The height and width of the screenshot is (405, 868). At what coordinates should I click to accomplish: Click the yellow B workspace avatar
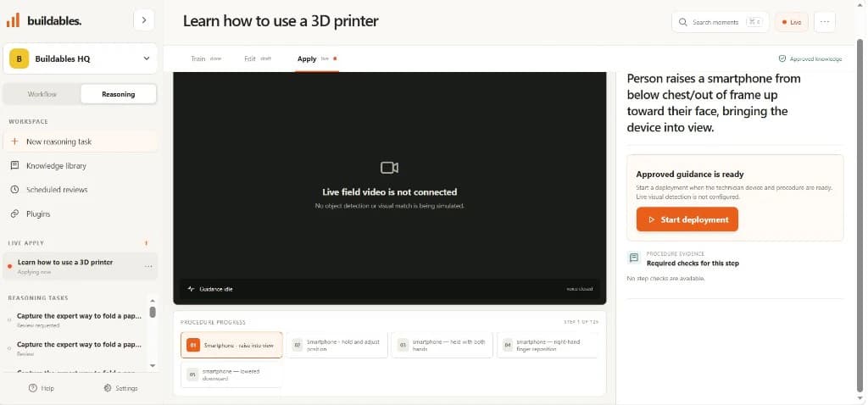click(19, 58)
